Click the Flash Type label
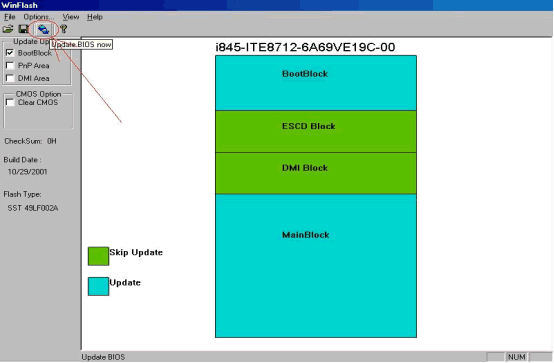This screenshot has width=554, height=363. pos(22,194)
